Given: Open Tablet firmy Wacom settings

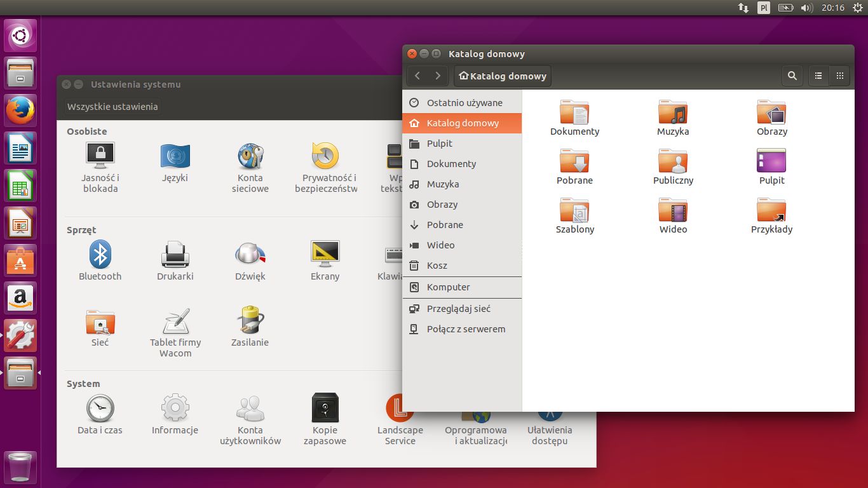Looking at the screenshot, I should click(x=175, y=332).
